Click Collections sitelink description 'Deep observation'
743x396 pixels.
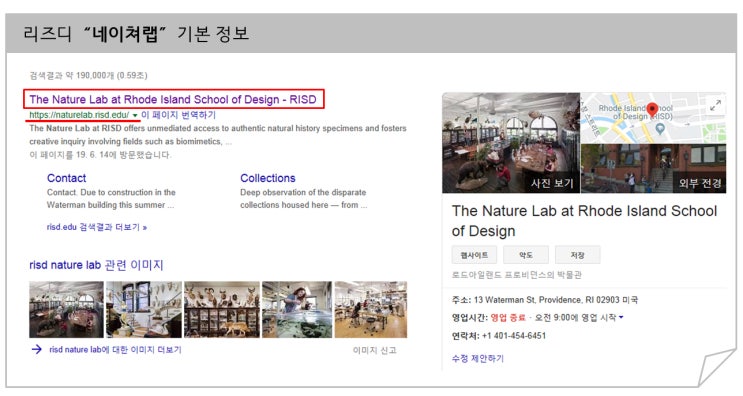coord(303,198)
